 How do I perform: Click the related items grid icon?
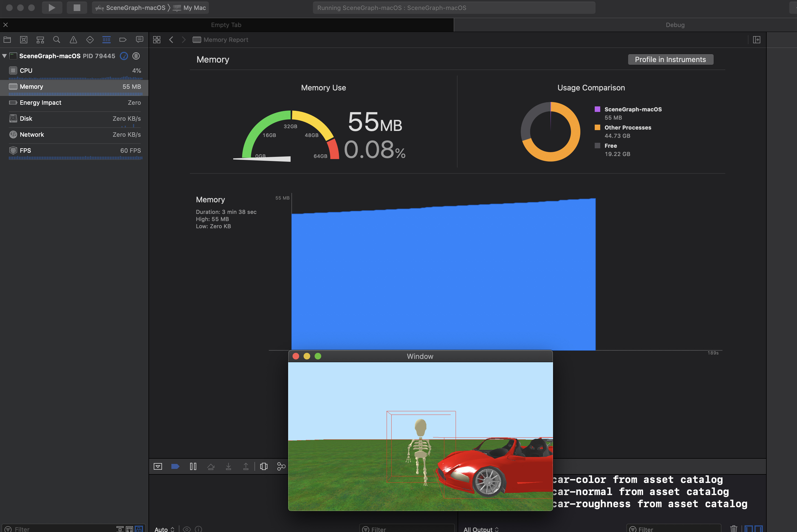tap(156, 40)
